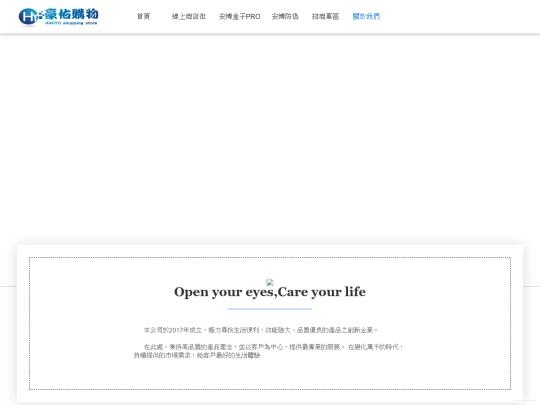Open the 線上商店街 menu item

pyautogui.click(x=189, y=17)
